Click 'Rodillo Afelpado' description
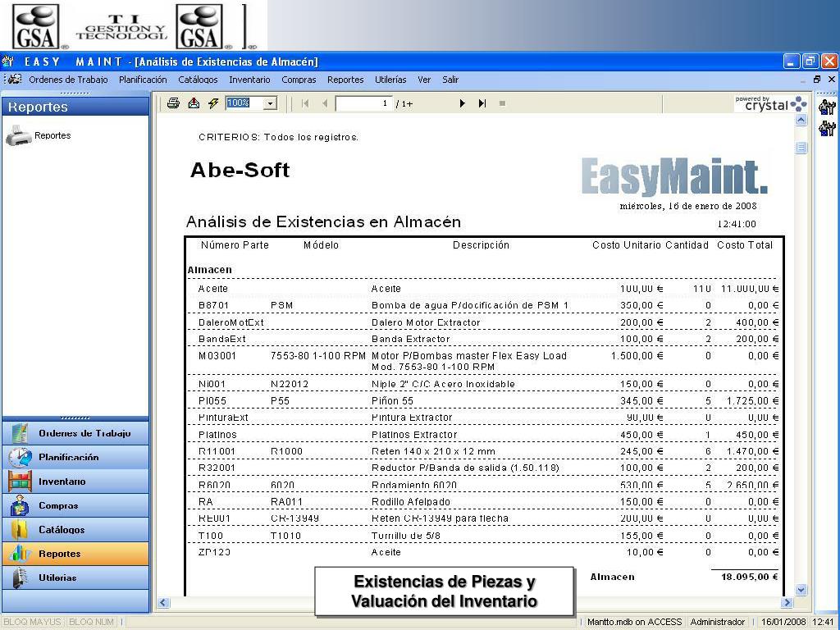 (x=411, y=502)
